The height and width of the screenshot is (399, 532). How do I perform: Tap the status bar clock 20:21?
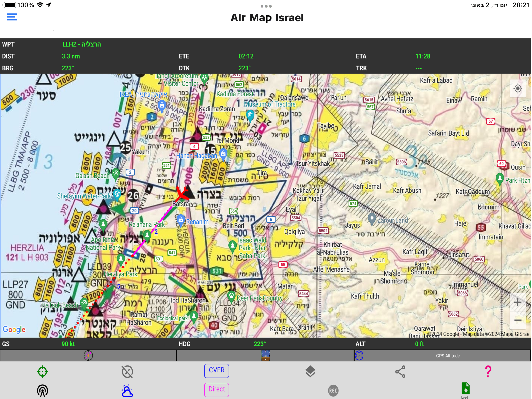[521, 5]
